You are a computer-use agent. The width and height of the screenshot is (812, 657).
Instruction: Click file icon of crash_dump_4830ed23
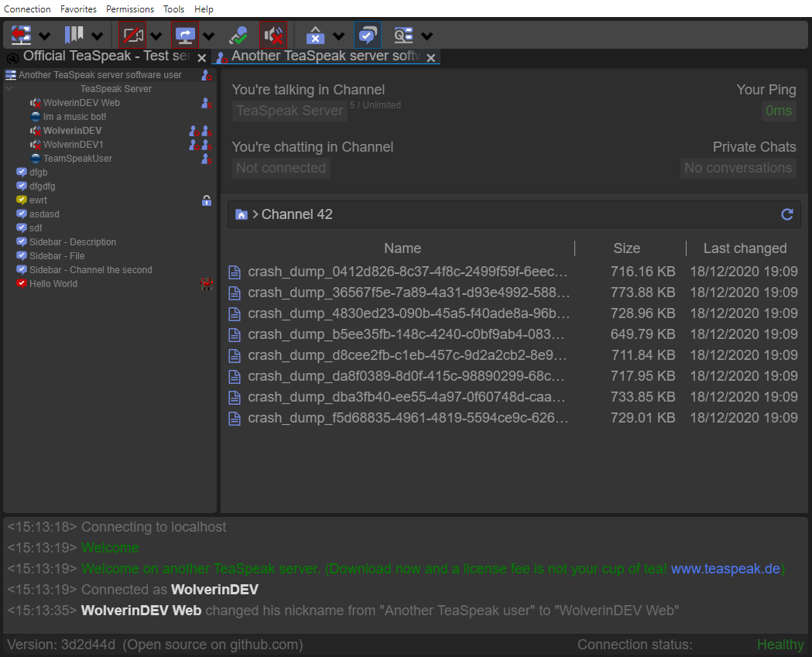(x=235, y=313)
